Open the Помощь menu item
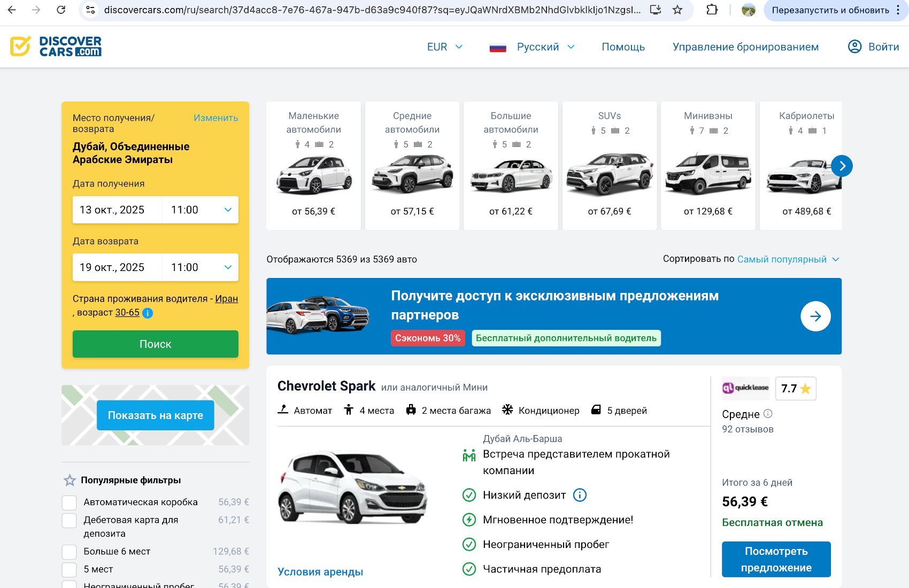This screenshot has width=909, height=588. [x=623, y=47]
